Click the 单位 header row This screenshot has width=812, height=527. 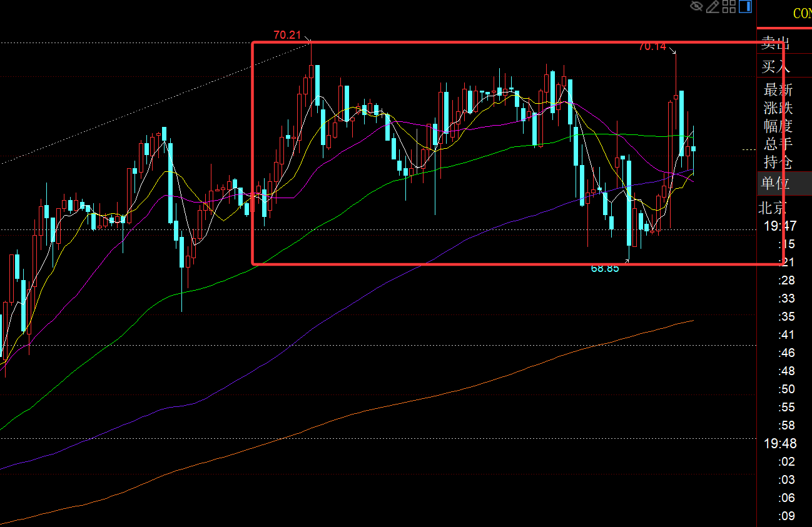pos(776,183)
